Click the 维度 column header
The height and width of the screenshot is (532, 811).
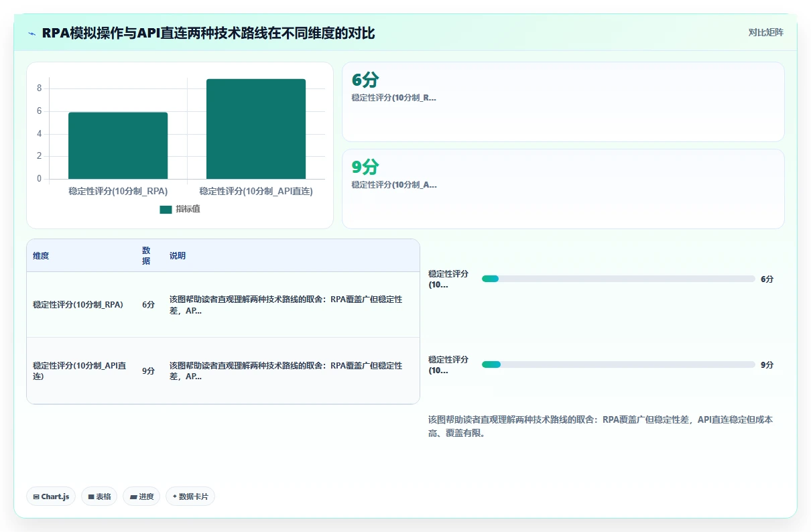pos(41,256)
